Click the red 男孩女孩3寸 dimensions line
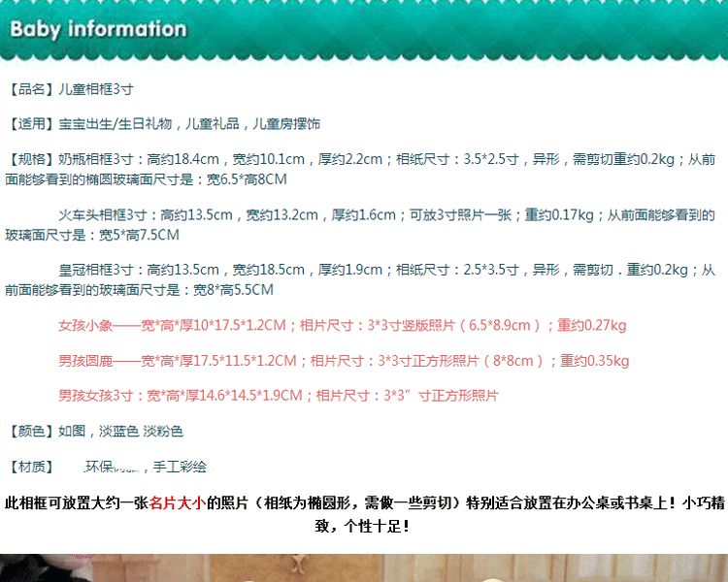This screenshot has height=582, width=728. click(x=279, y=396)
